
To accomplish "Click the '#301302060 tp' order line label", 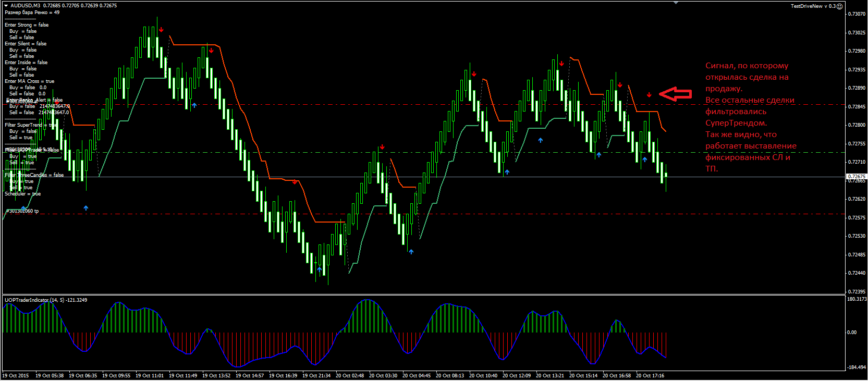I will (x=22, y=211).
